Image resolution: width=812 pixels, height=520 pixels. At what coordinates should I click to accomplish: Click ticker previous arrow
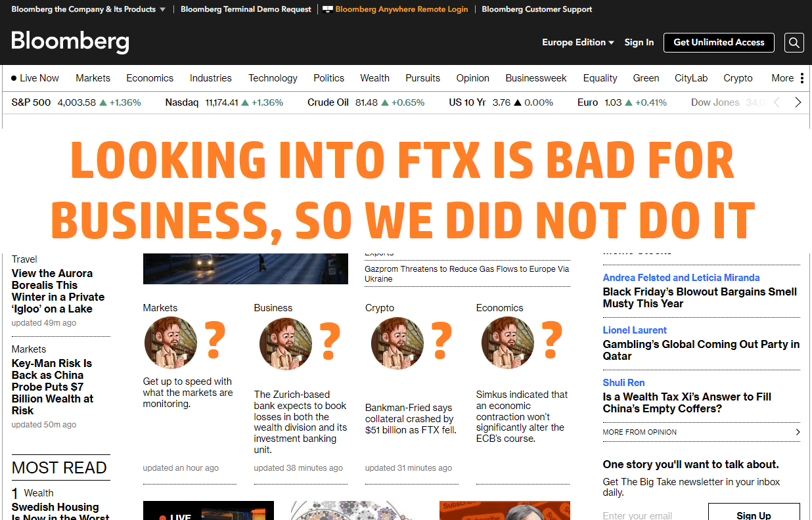pyautogui.click(x=777, y=102)
